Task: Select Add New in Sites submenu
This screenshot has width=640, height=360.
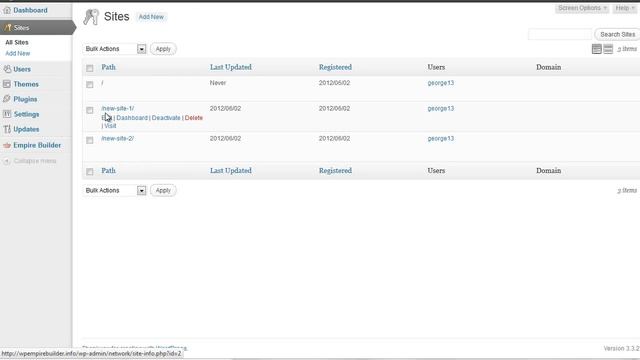Action: click(18, 53)
